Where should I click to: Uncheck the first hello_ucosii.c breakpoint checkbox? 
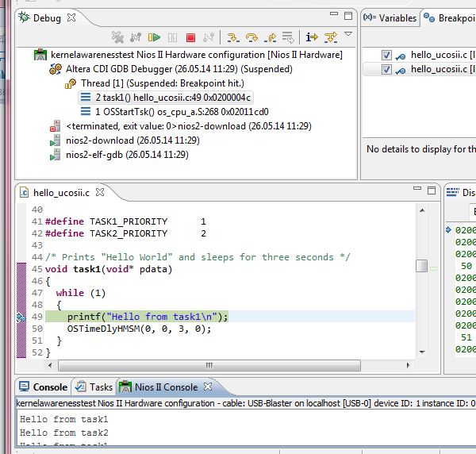coord(386,55)
